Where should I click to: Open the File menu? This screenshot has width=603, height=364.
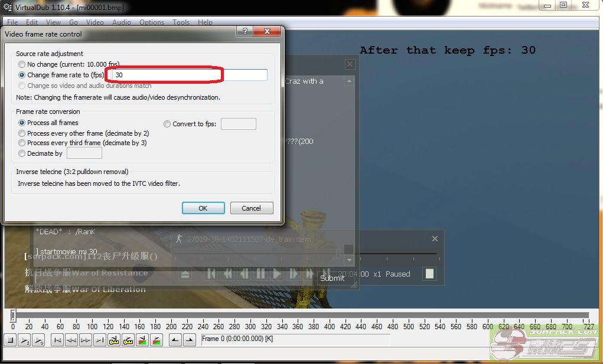12,22
